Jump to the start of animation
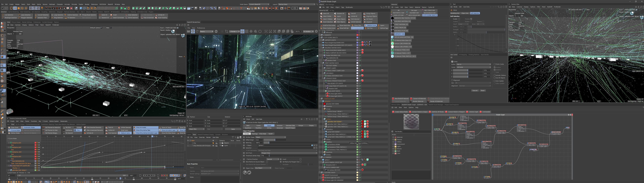 click(140, 175)
